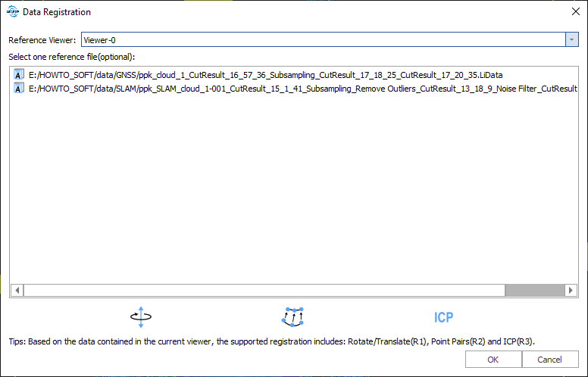Click the file icon beside the GNSS ppk_cloud_1 entry

pyautogui.click(x=19, y=76)
